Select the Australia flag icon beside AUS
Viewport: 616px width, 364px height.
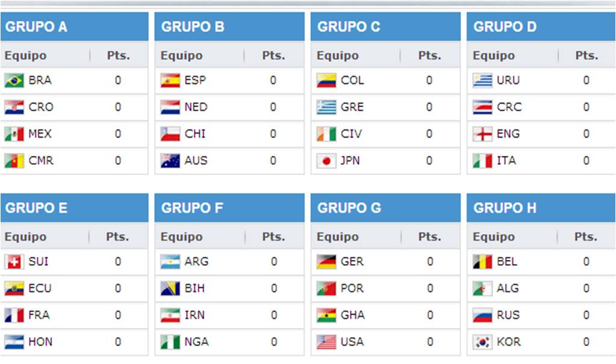point(170,161)
